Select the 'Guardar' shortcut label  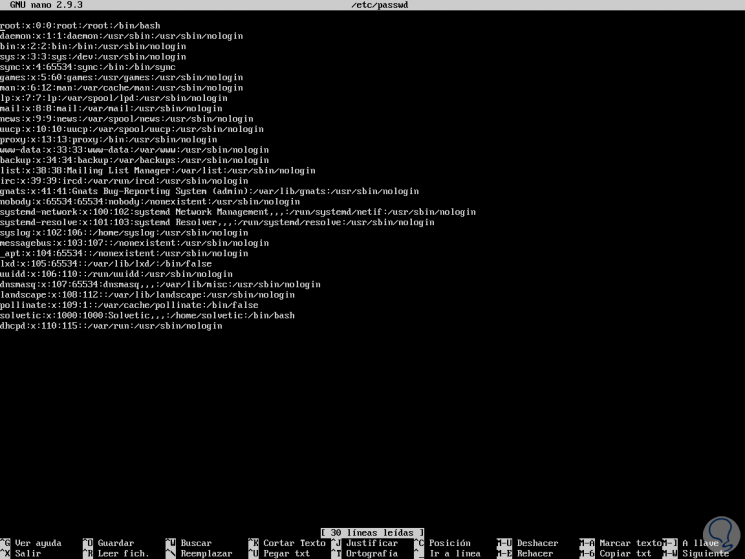tap(115, 543)
